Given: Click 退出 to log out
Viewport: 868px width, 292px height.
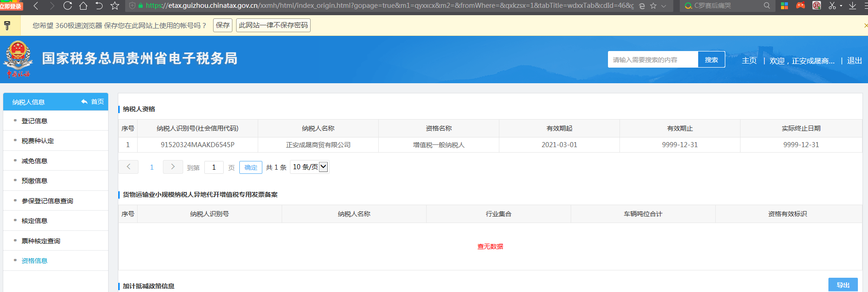Looking at the screenshot, I should click(x=854, y=61).
